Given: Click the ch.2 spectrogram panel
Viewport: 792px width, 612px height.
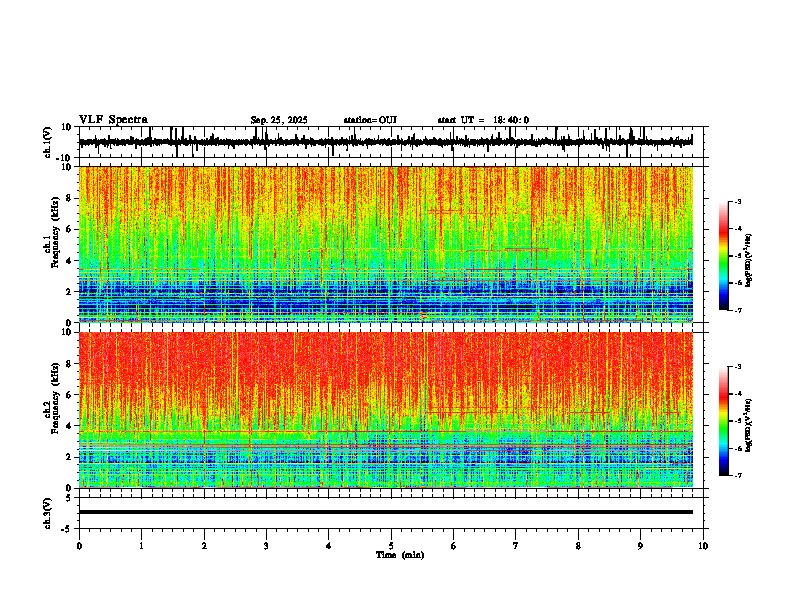Looking at the screenshot, I should tap(386, 410).
